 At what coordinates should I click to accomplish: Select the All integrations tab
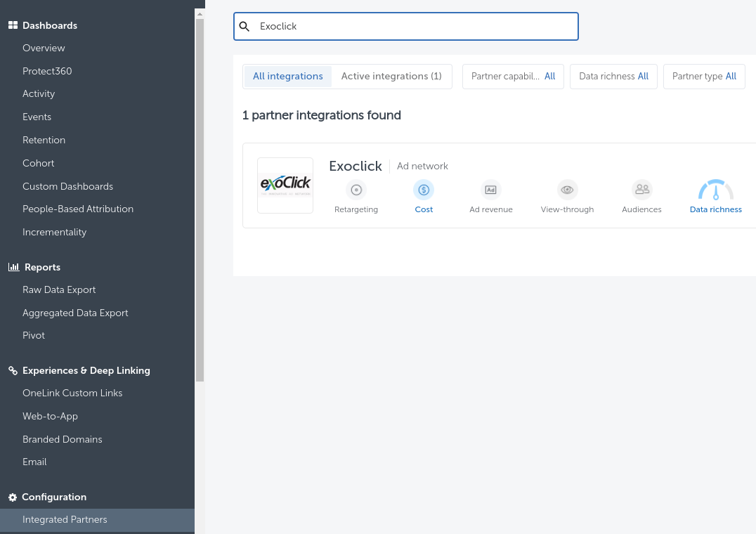click(x=287, y=77)
